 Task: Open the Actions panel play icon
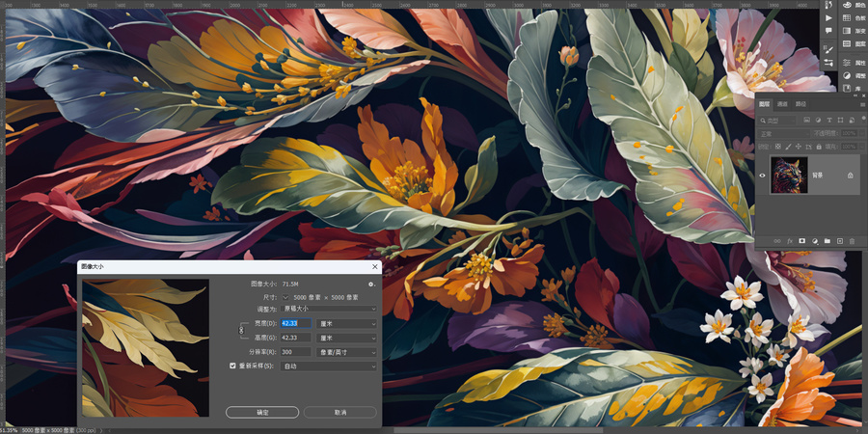pyautogui.click(x=828, y=18)
